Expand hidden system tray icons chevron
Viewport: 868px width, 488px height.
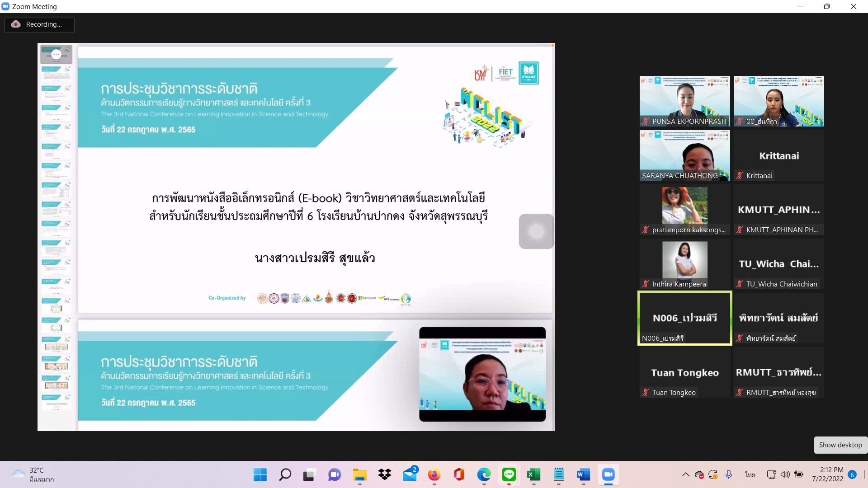(685, 474)
